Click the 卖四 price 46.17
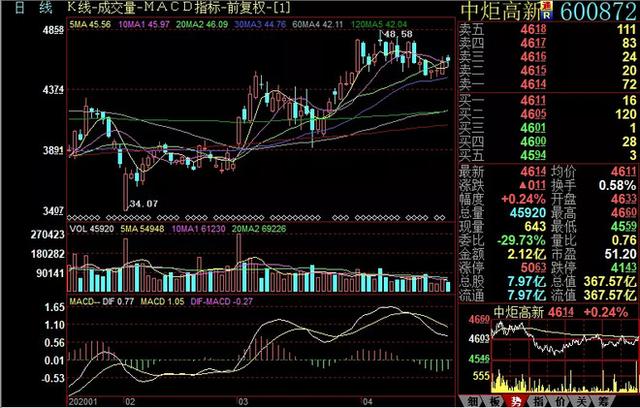The image size is (640, 408). [533, 42]
